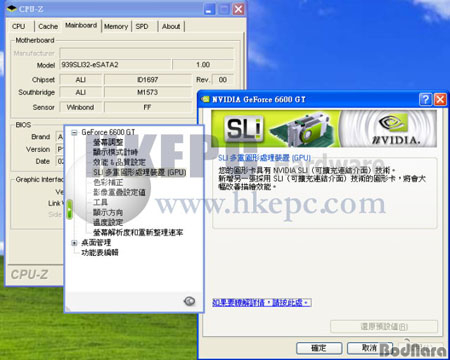
Task: Click the 確定 (OK) button
Action: tap(319, 348)
